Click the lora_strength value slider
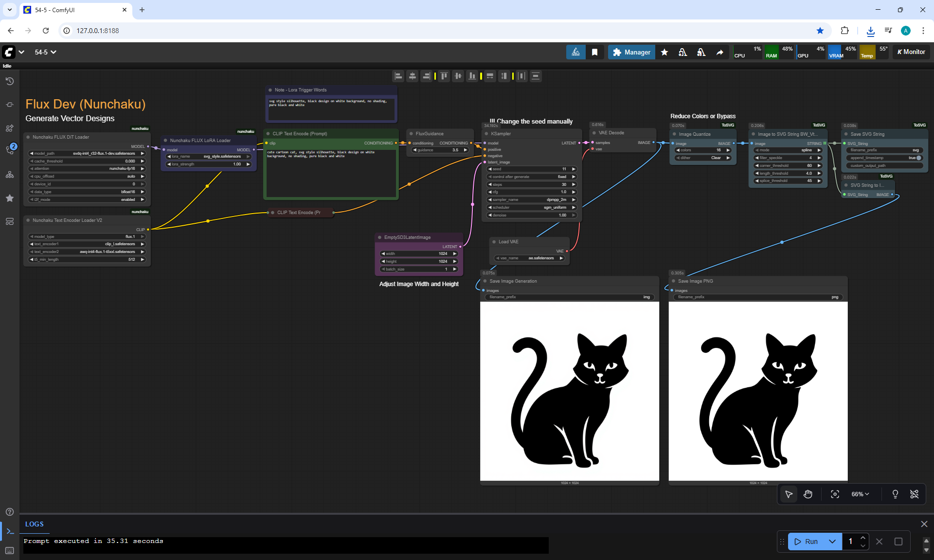934x560 pixels. coord(209,164)
